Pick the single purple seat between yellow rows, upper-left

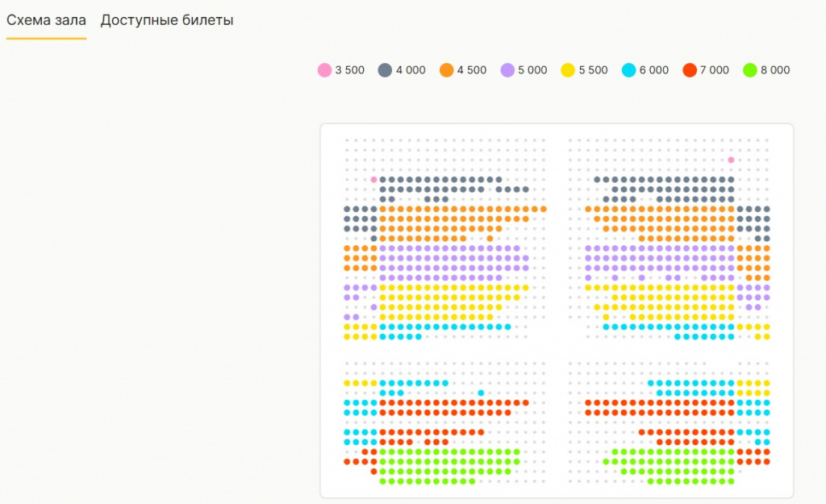click(374, 307)
